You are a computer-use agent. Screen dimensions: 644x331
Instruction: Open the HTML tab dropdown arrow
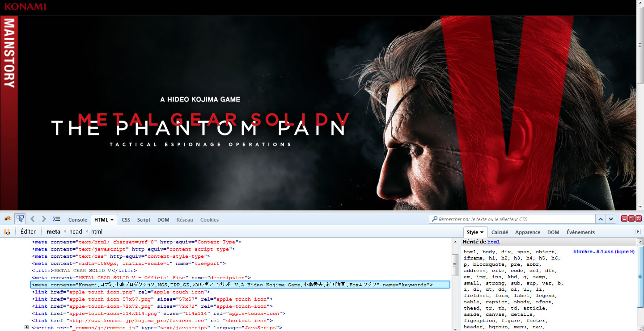[x=112, y=220]
